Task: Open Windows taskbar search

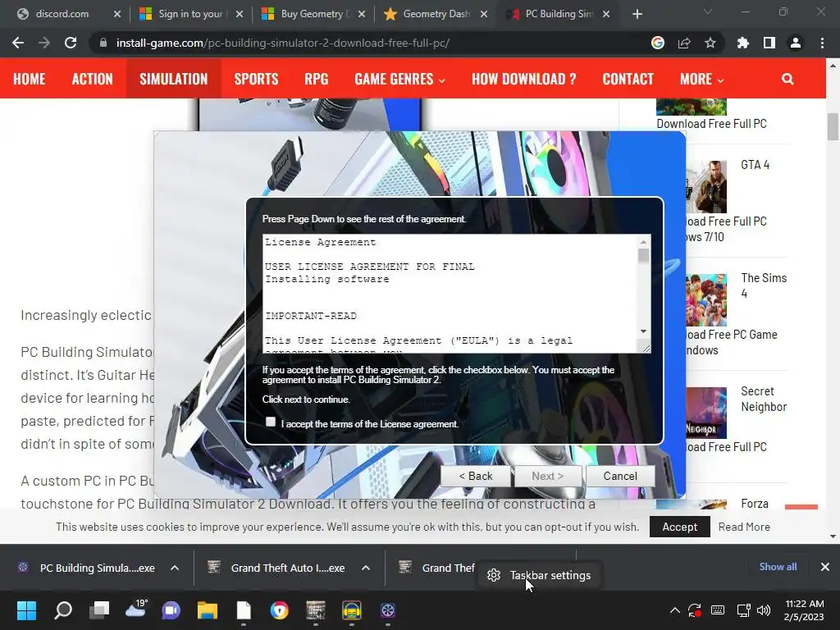Action: click(x=63, y=610)
